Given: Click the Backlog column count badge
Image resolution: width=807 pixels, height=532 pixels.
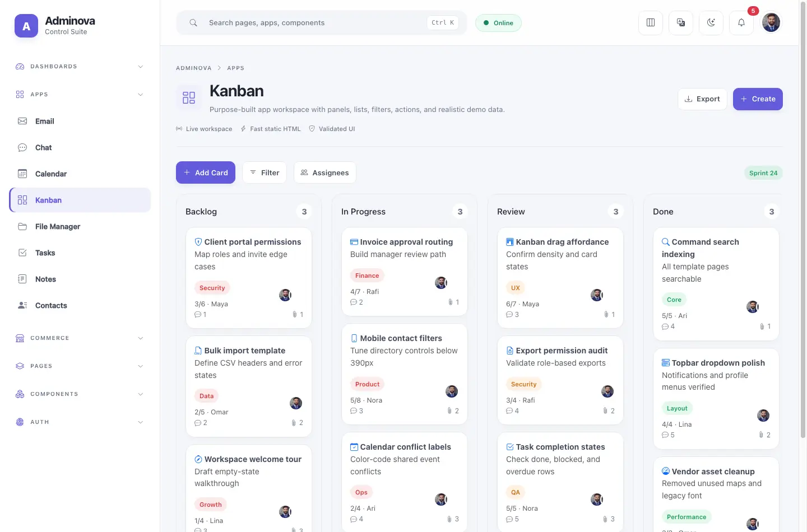Looking at the screenshot, I should (x=304, y=212).
